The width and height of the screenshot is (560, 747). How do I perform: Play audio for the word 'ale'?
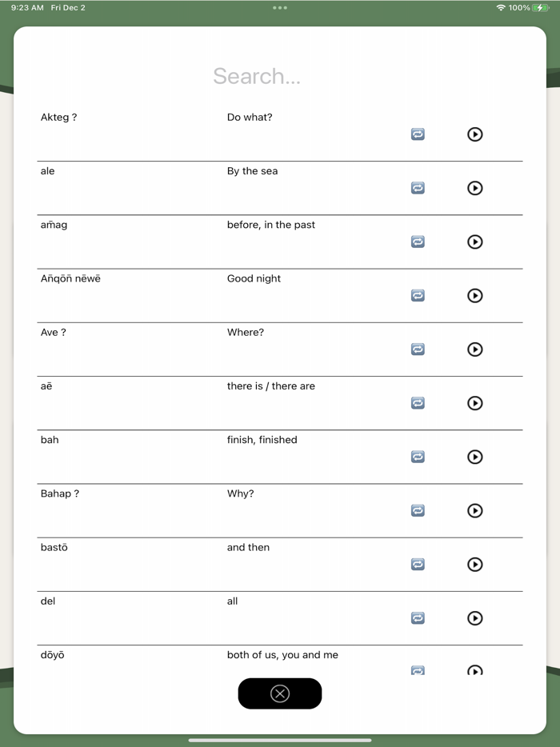[475, 188]
